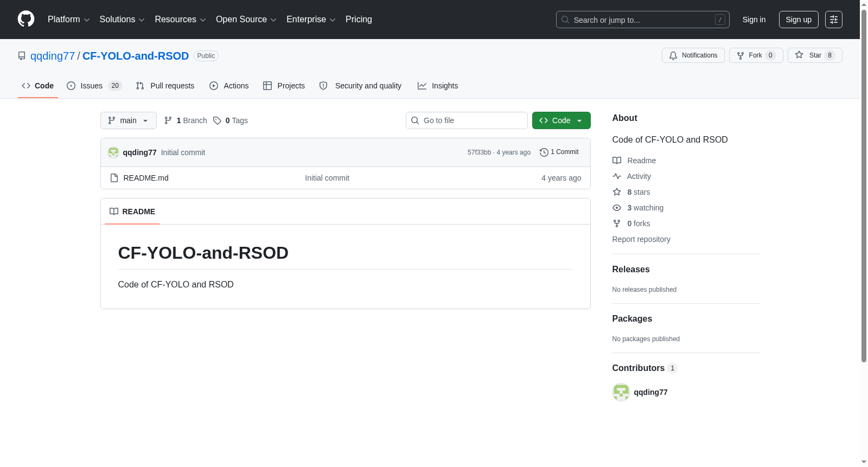Click the book icon next to README heading
The height and width of the screenshot is (467, 868).
pyautogui.click(x=114, y=212)
